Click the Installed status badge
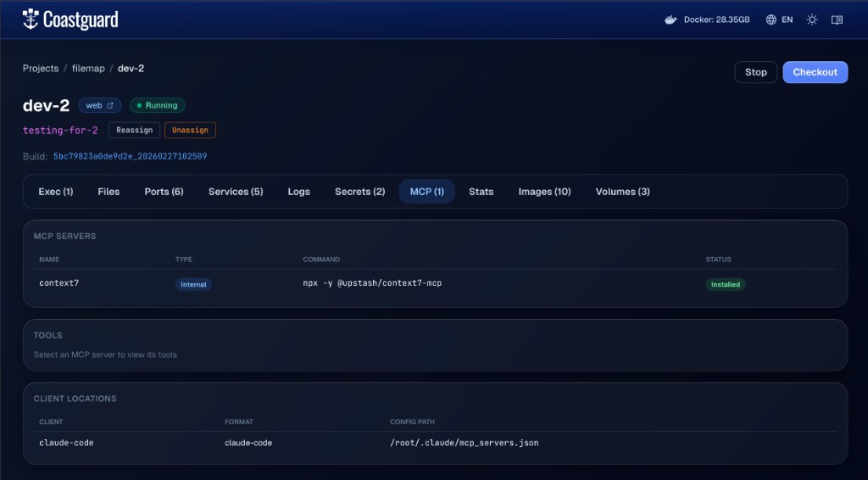The height and width of the screenshot is (480, 868). point(726,285)
